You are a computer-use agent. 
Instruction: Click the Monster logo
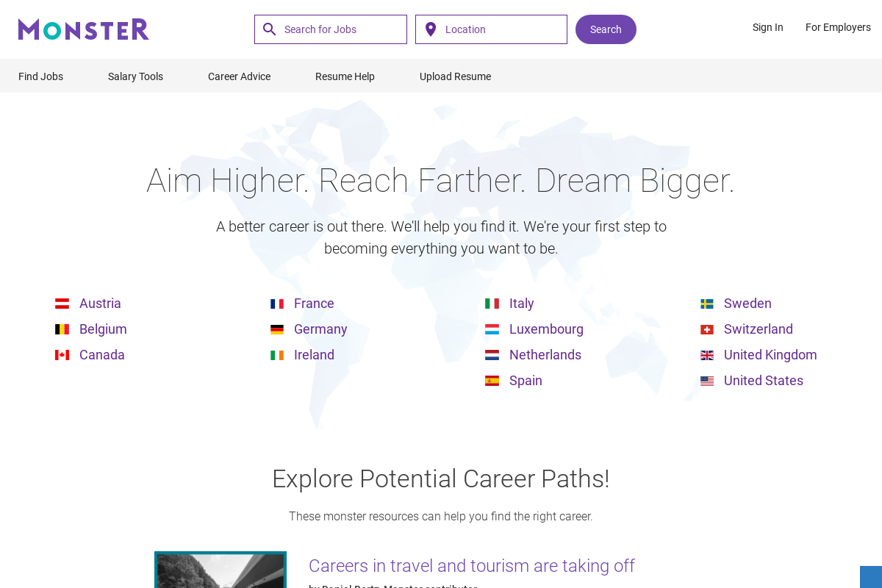(84, 29)
